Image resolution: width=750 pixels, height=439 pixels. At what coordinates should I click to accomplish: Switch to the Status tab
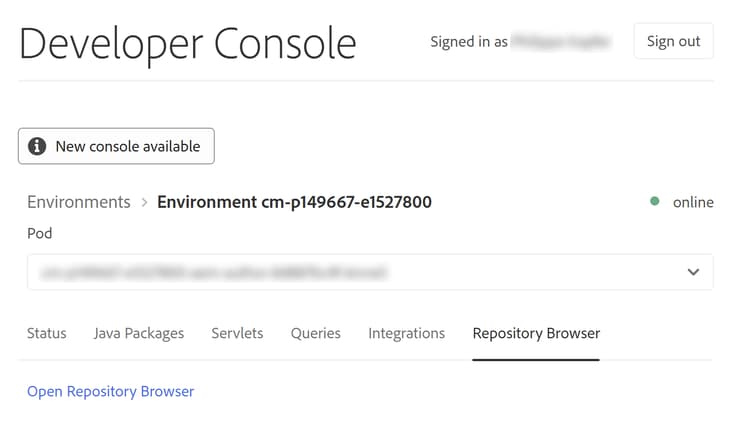[x=47, y=333]
